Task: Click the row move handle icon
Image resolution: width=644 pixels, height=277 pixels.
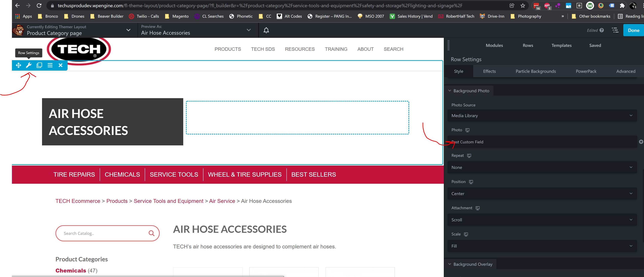Action: [18, 65]
